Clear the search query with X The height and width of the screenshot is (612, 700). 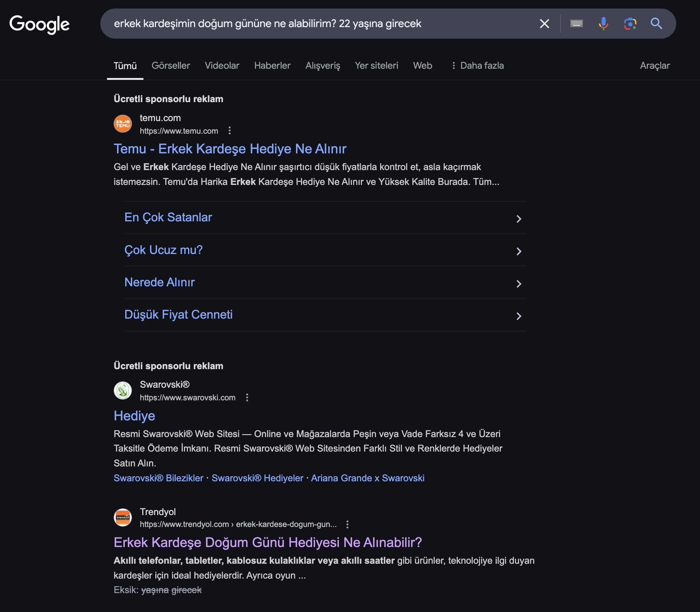(x=544, y=24)
